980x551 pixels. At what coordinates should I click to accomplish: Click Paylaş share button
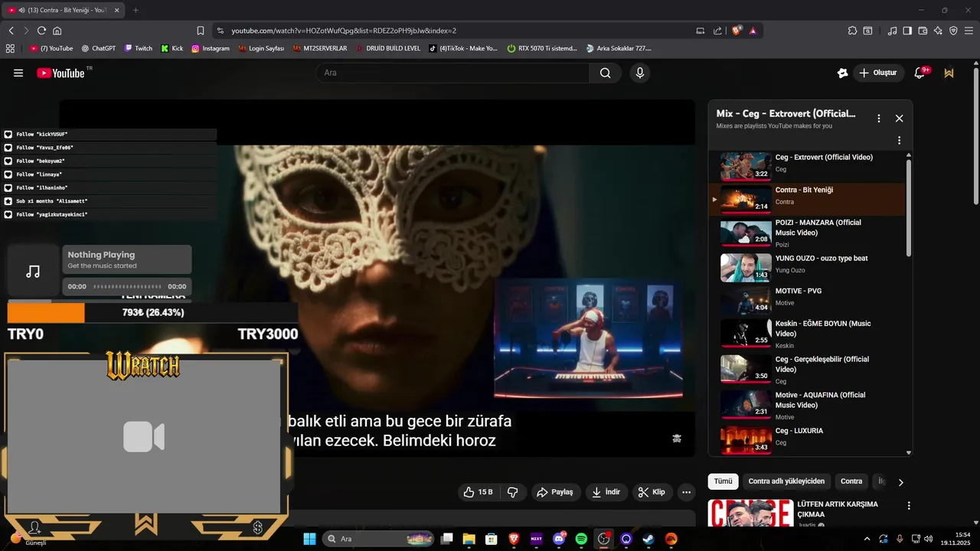tap(555, 492)
